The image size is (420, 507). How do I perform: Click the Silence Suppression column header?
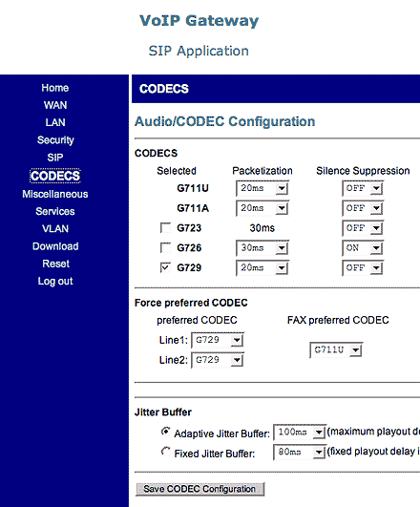[x=363, y=171]
